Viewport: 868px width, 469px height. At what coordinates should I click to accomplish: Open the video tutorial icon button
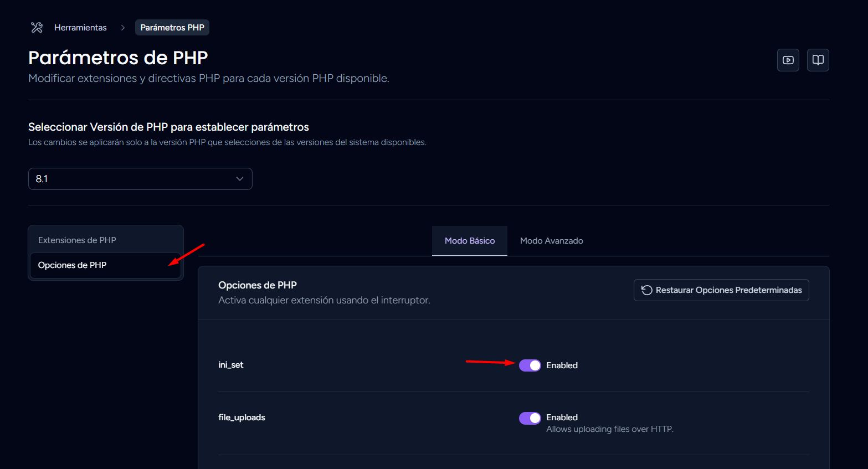[788, 60]
